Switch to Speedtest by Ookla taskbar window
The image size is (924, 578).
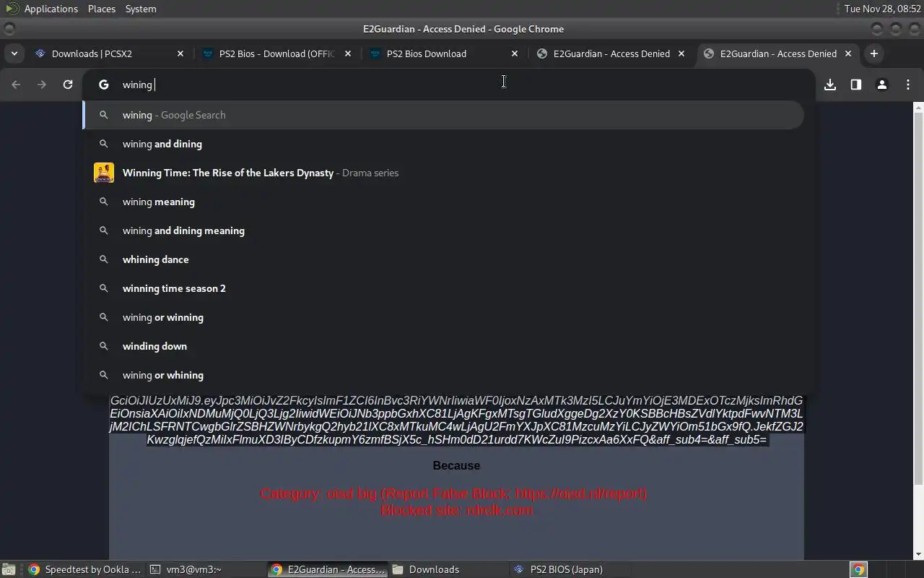pyautogui.click(x=84, y=569)
